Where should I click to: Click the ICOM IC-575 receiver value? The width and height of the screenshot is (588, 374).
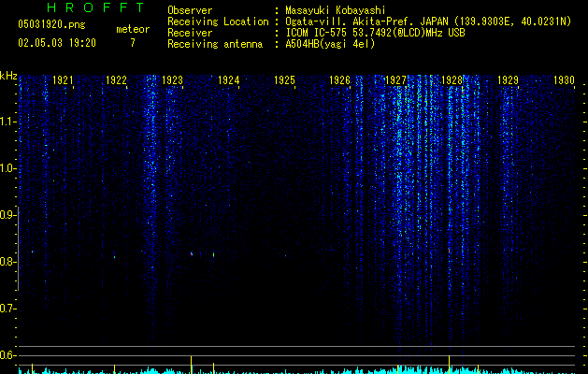click(375, 33)
